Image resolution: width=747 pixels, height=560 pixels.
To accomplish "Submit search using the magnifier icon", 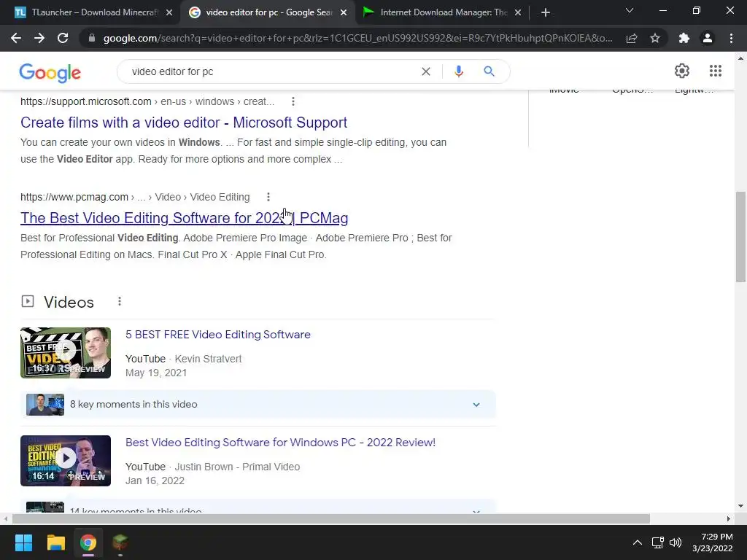I will pyautogui.click(x=489, y=71).
